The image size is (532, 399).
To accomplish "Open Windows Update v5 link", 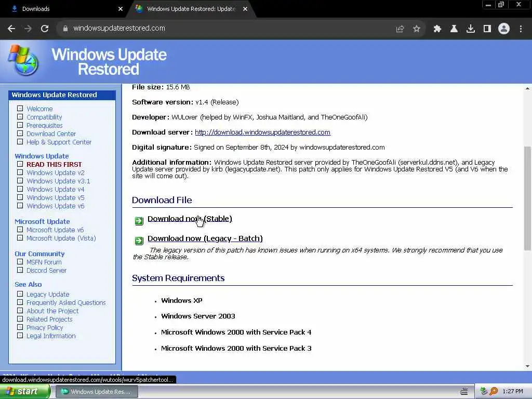I will coord(56,198).
